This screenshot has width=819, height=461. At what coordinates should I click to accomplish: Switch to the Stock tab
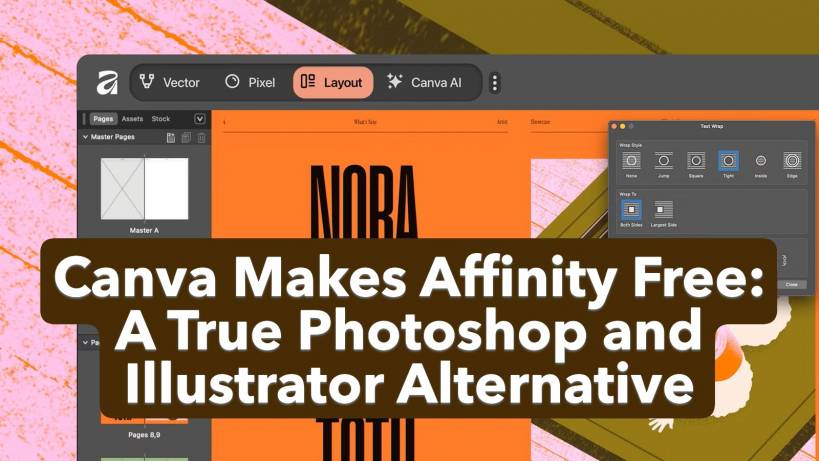[x=161, y=118]
